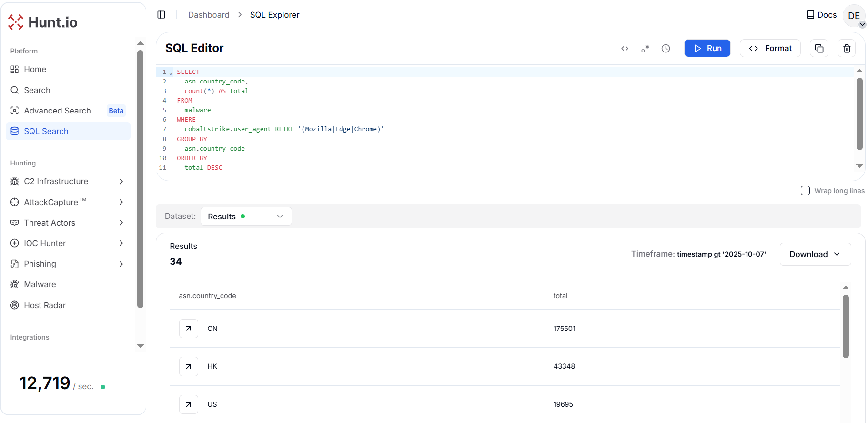Expand Threat Actors chevron
Screen dimensions: 868x423
tap(121, 223)
